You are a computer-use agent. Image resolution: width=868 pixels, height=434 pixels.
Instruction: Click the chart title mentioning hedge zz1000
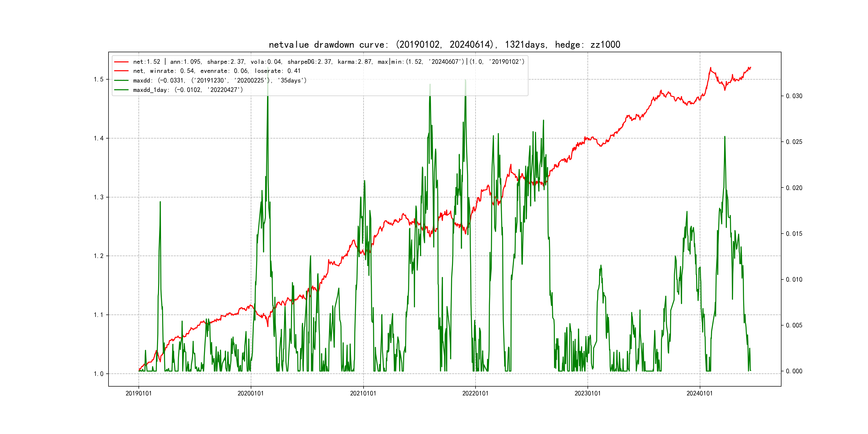coord(444,44)
